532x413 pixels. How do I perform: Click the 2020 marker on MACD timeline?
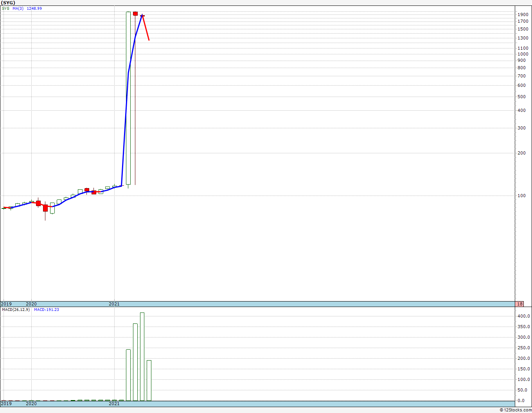pos(31,404)
